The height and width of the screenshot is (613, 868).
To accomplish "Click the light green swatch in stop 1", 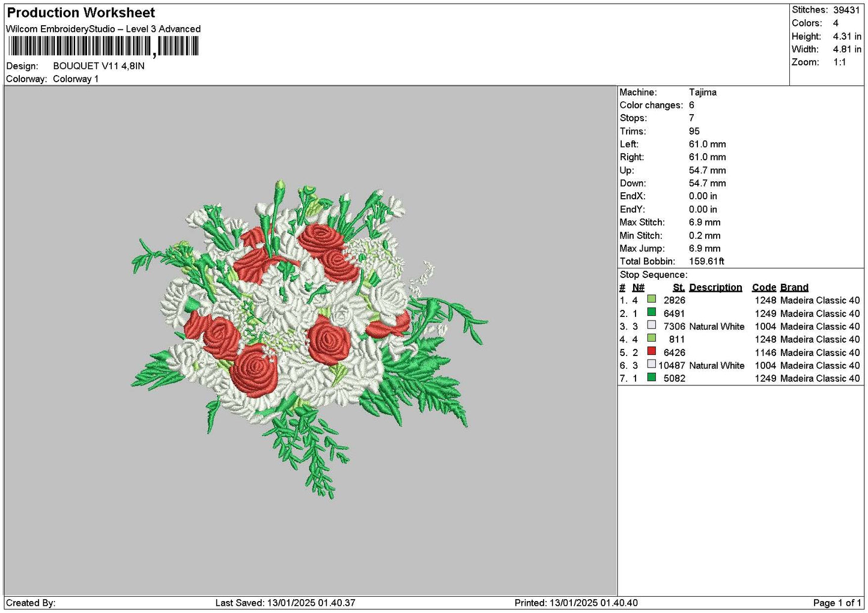I will (x=651, y=299).
